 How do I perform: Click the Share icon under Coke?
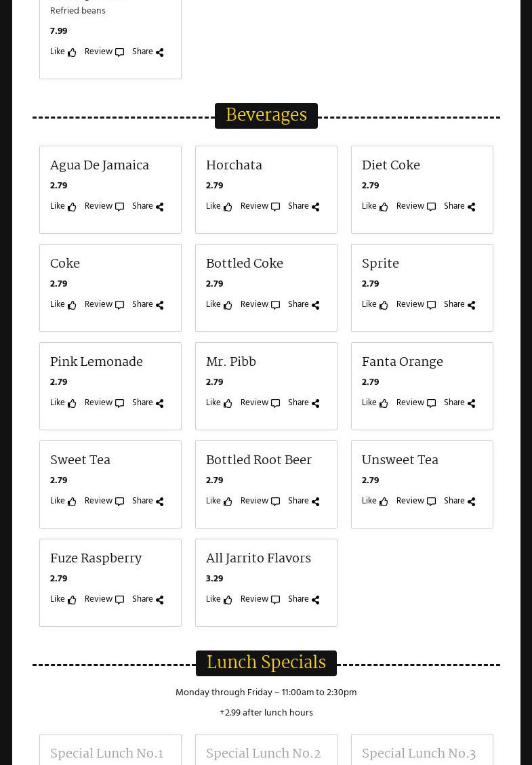pyautogui.click(x=160, y=305)
